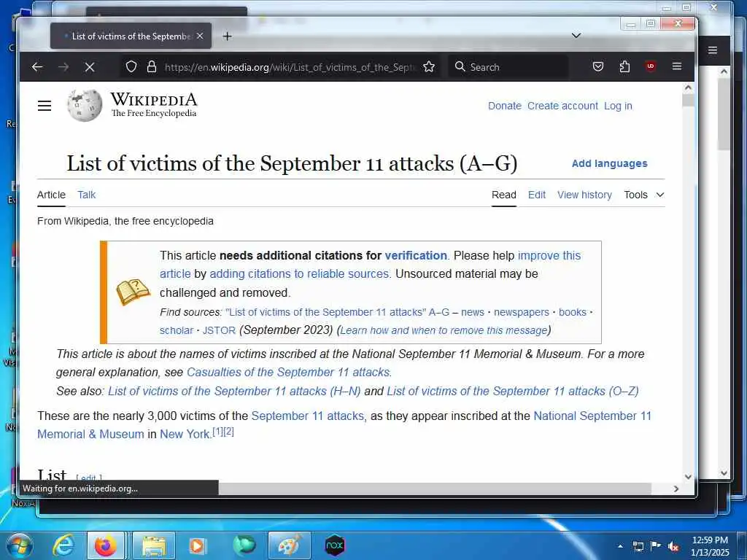This screenshot has width=747, height=560.
Task: Open Casualties of the September 11 attacks link
Action: pos(288,372)
